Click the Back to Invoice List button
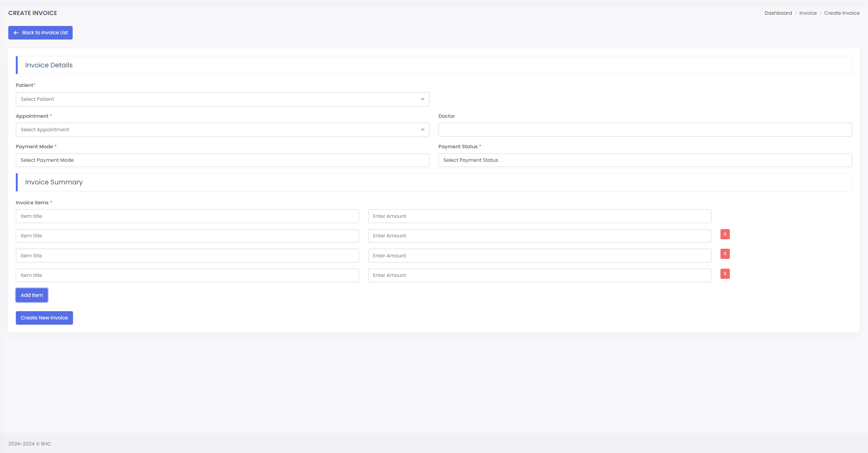 pos(40,33)
